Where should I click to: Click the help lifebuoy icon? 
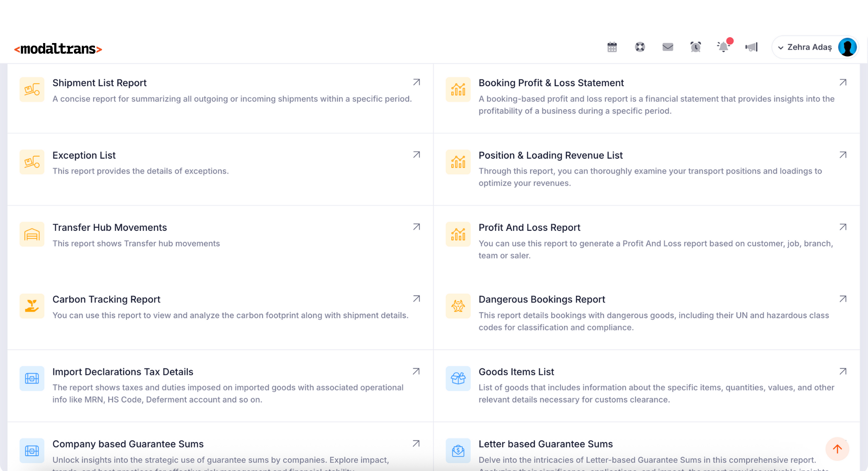[x=640, y=47]
